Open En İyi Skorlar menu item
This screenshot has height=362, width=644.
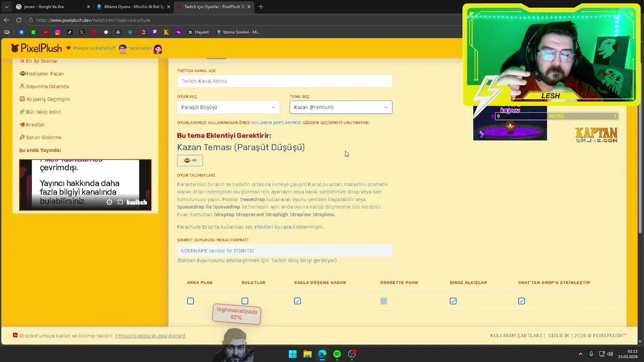point(38,61)
